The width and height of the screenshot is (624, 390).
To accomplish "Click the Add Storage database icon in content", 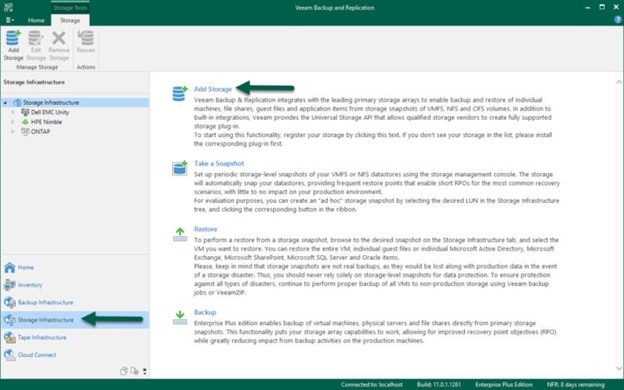I will 179,94.
